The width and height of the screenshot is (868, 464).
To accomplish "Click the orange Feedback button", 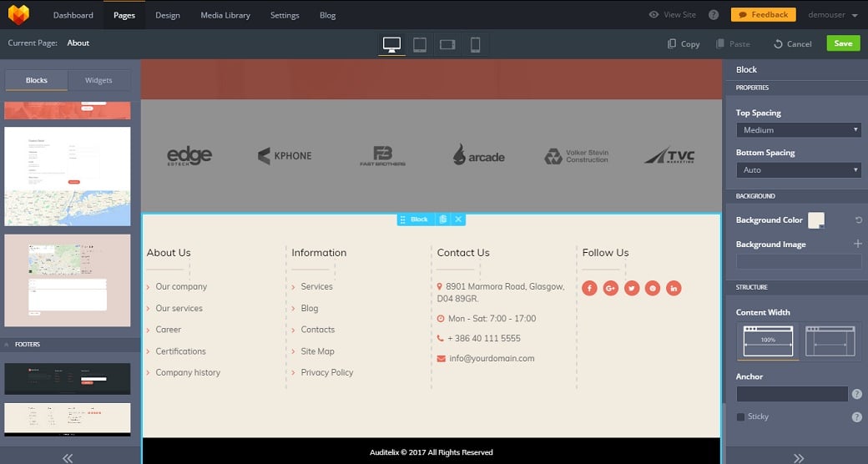I will click(764, 14).
